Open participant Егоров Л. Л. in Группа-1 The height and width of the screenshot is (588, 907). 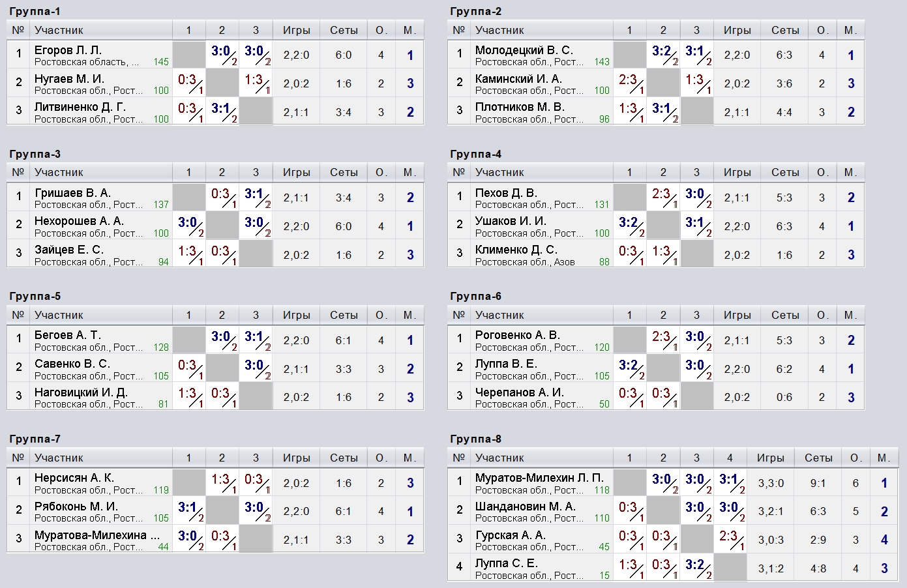coord(68,50)
